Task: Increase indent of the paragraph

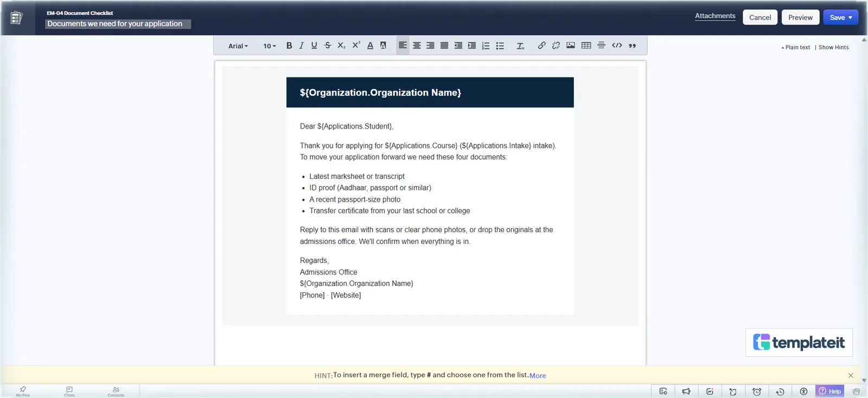Action: coord(472,46)
